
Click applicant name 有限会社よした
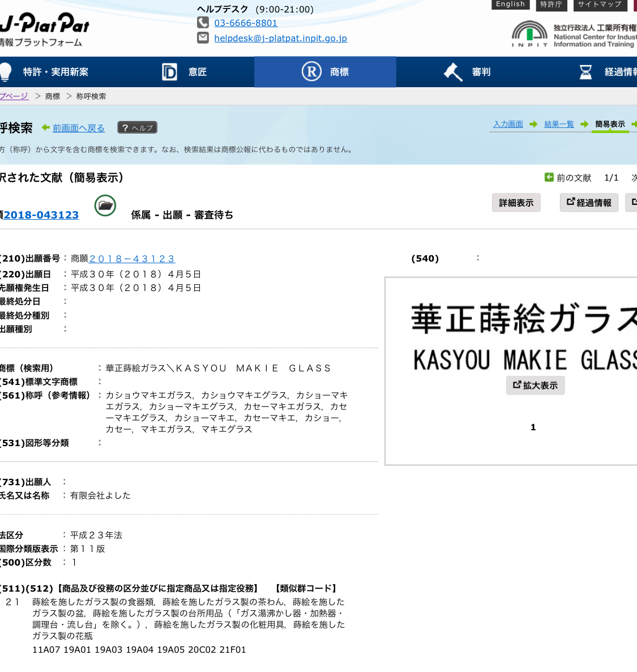click(100, 495)
